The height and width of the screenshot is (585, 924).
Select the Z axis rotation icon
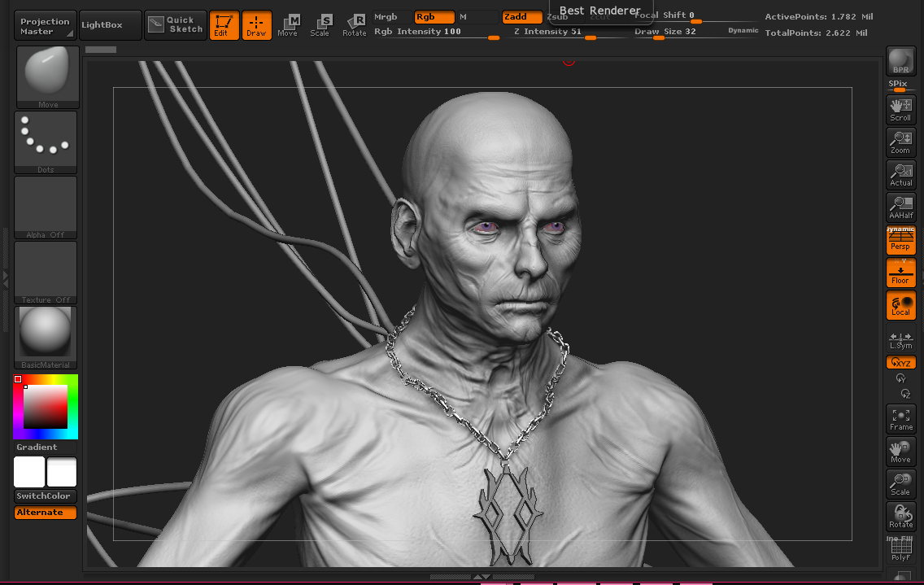[905, 393]
